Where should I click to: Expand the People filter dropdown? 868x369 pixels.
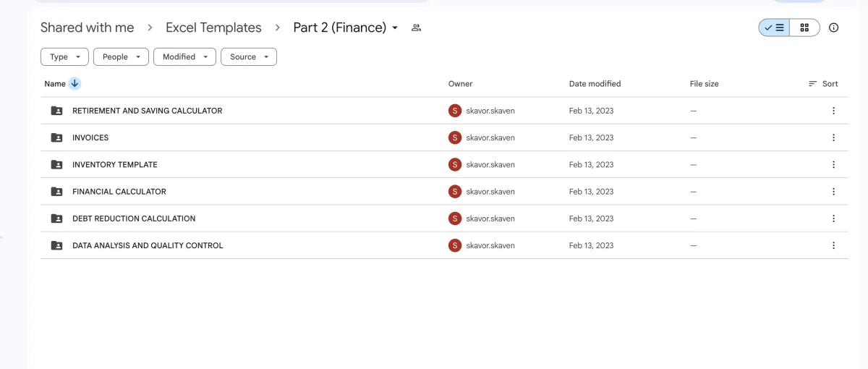coord(121,57)
